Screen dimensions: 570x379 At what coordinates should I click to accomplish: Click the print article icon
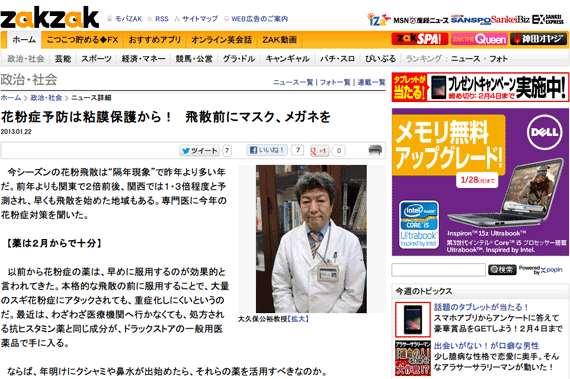[x=375, y=149]
